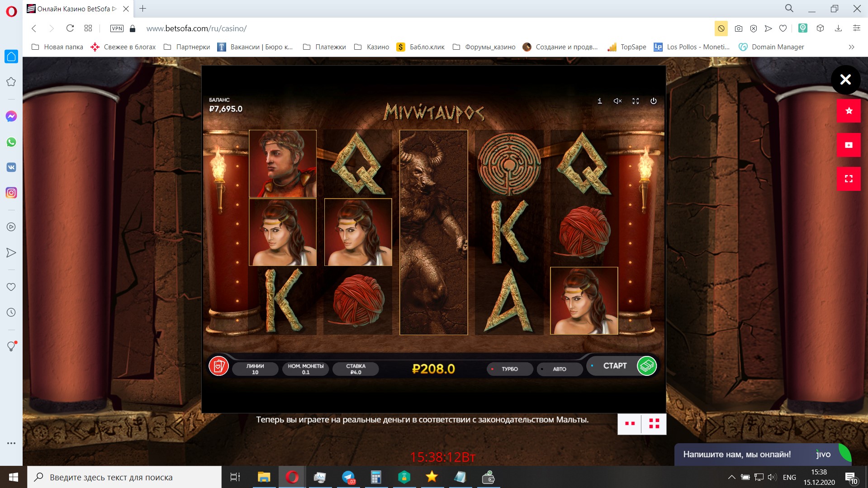This screenshot has height=488, width=868.
Task: Open Task View on taskbar
Action: [x=235, y=477]
